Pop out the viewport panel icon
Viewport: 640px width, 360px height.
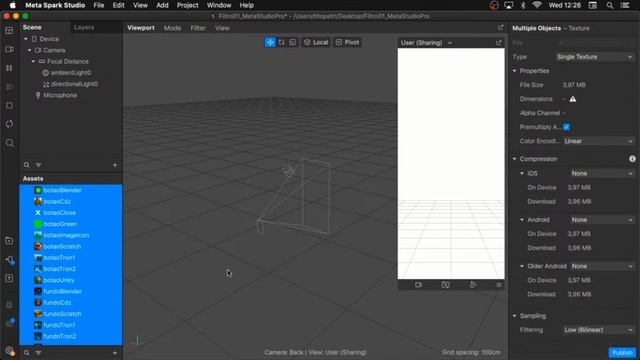[x=500, y=28]
